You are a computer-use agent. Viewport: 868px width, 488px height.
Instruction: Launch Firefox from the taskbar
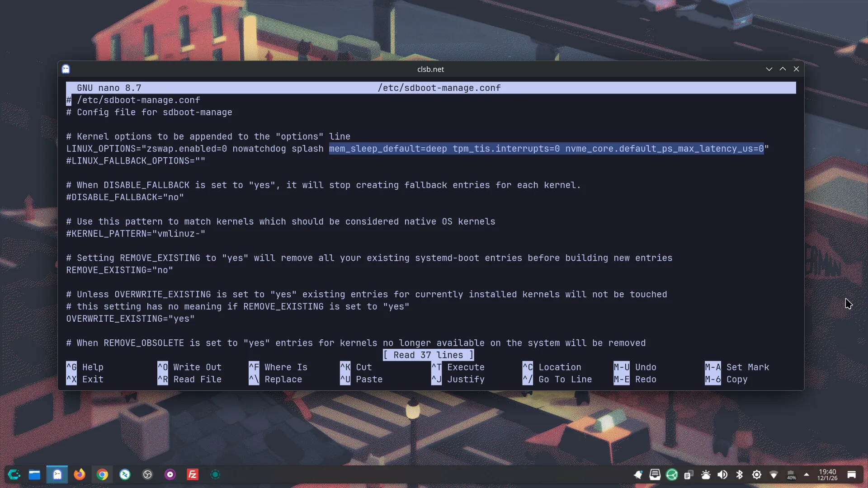(80, 474)
